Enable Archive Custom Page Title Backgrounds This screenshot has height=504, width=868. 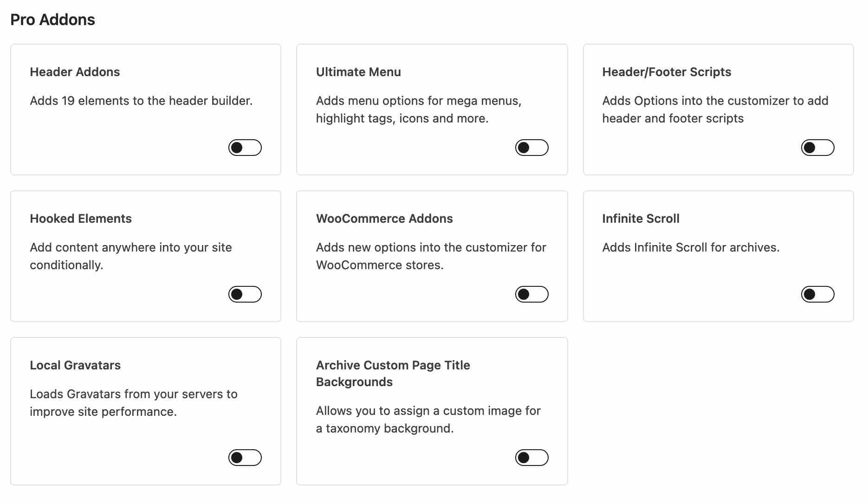531,458
